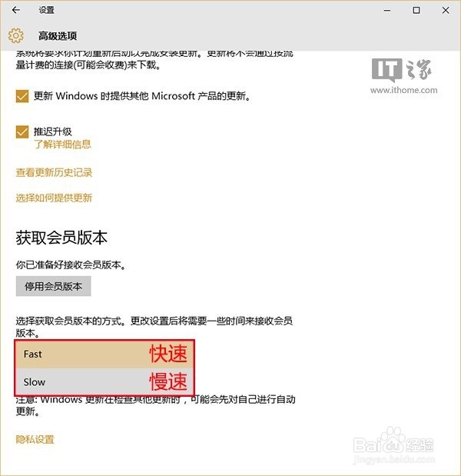Click the 高级选项 page heading
The image size is (461, 476).
tap(58, 36)
